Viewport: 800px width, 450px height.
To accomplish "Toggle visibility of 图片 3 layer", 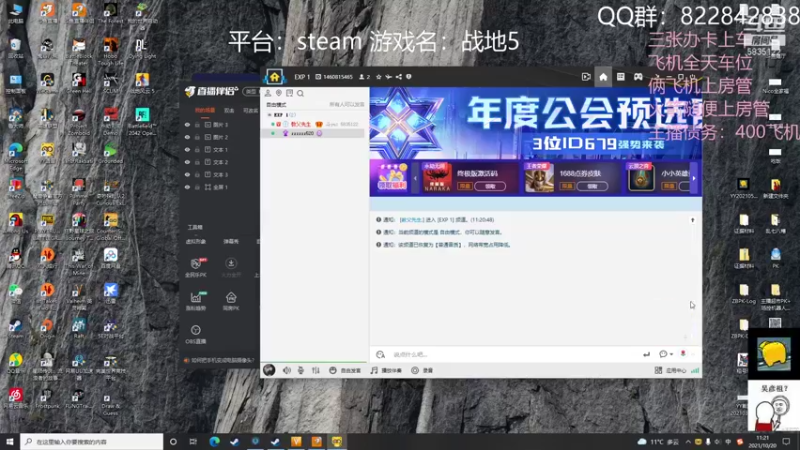I will pos(187,125).
